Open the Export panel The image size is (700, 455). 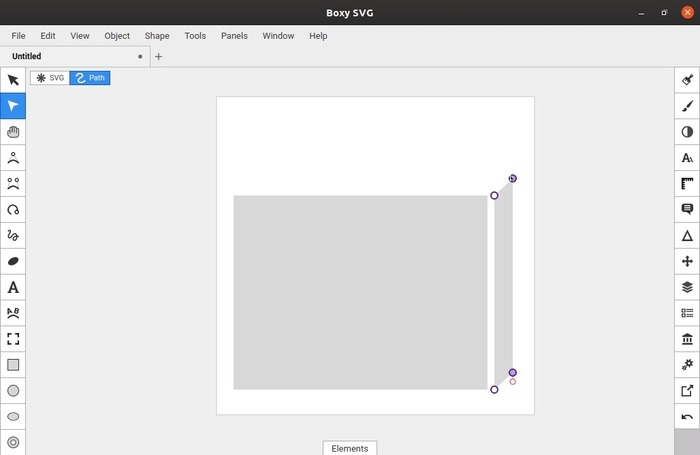coord(687,391)
